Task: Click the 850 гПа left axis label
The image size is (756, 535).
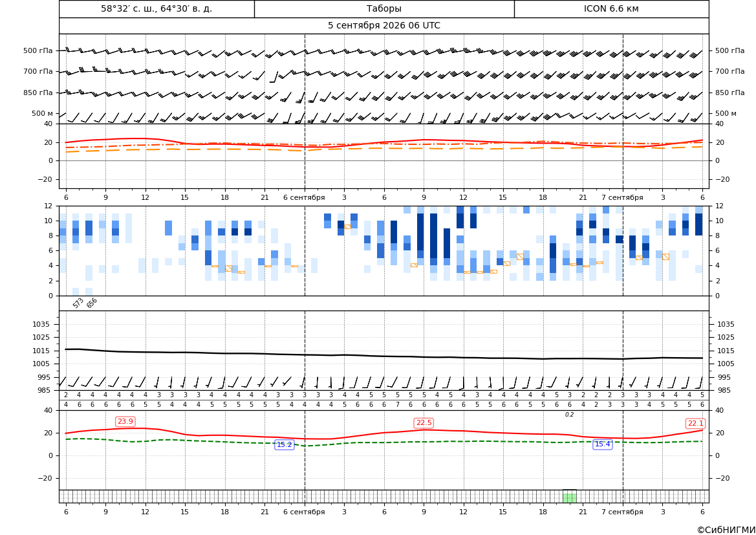Action: pos(38,93)
